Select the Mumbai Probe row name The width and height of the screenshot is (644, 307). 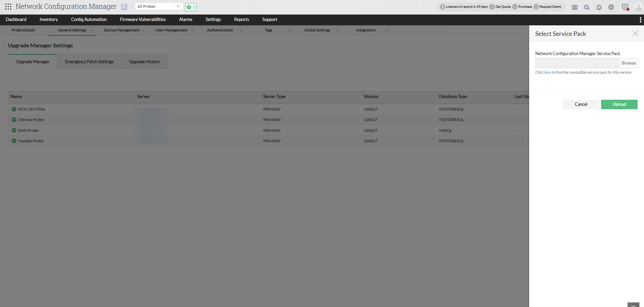pos(31,141)
